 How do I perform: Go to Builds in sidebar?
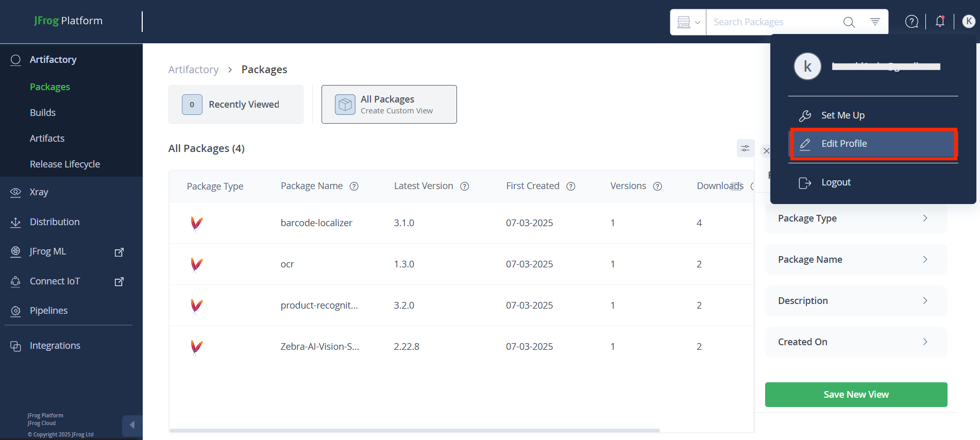[43, 113]
